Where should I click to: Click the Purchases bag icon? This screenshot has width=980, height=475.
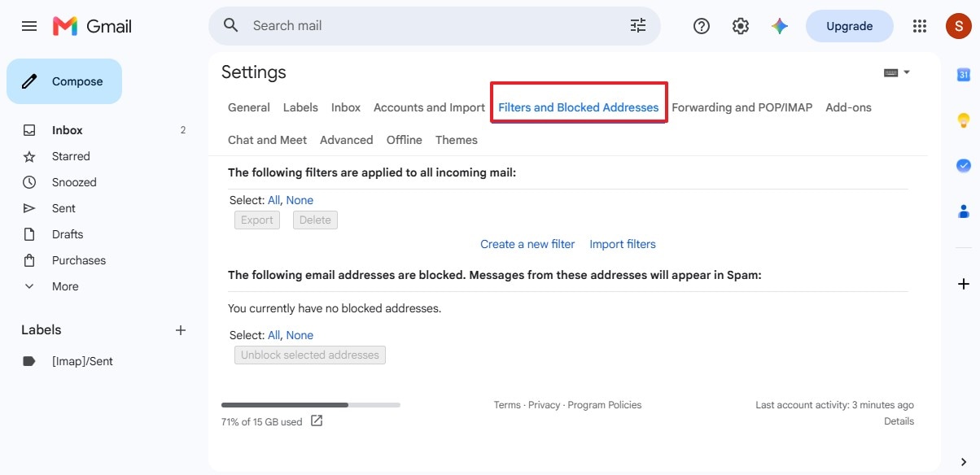point(29,260)
